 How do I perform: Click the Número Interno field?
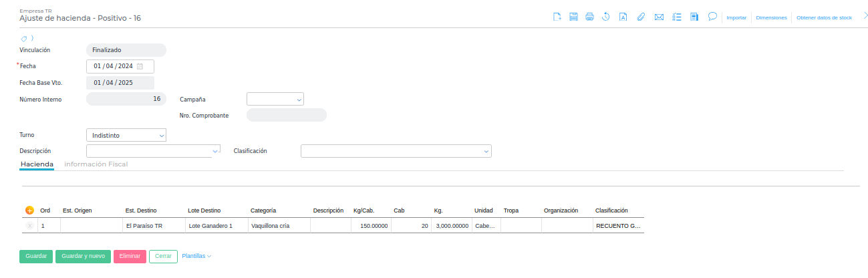[126, 99]
